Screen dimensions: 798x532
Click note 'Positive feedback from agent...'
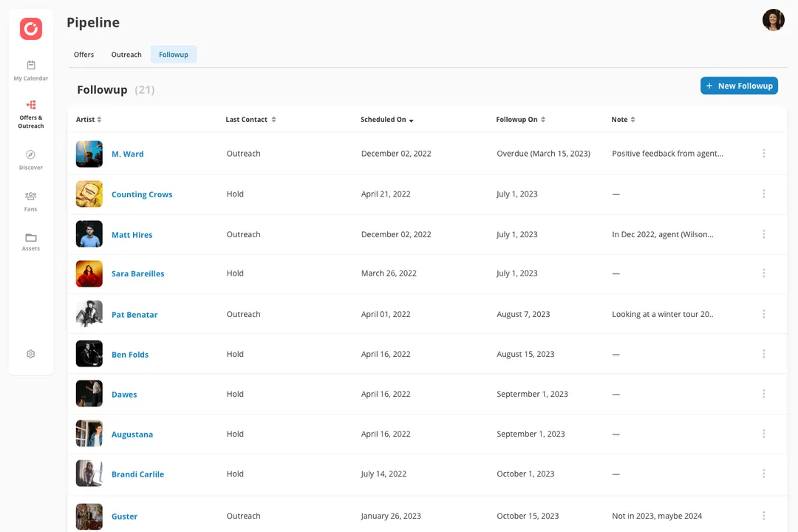point(667,153)
